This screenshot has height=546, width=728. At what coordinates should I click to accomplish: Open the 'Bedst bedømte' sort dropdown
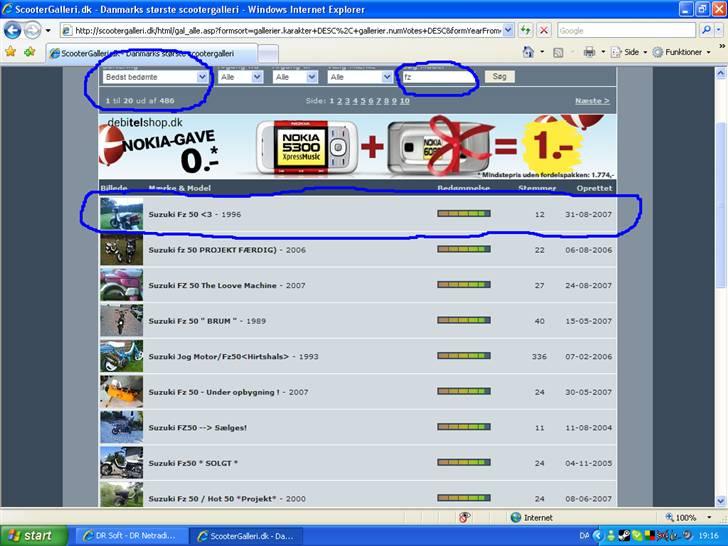(154, 76)
